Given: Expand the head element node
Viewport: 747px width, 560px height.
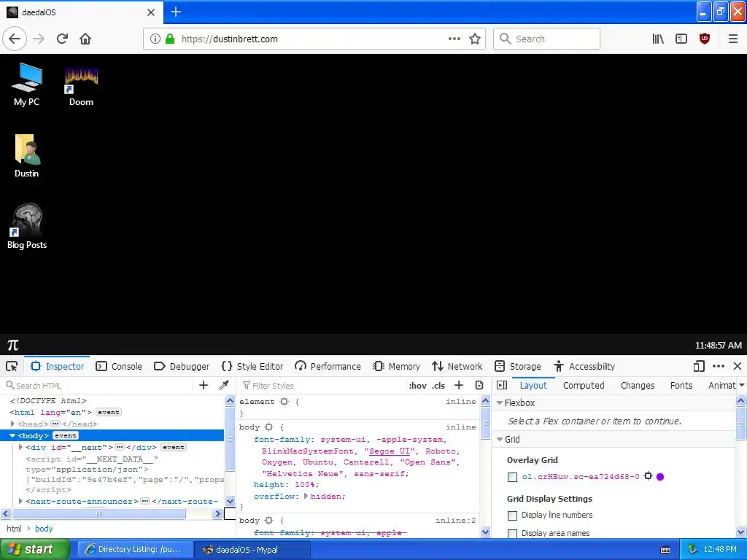Looking at the screenshot, I should pos(12,424).
